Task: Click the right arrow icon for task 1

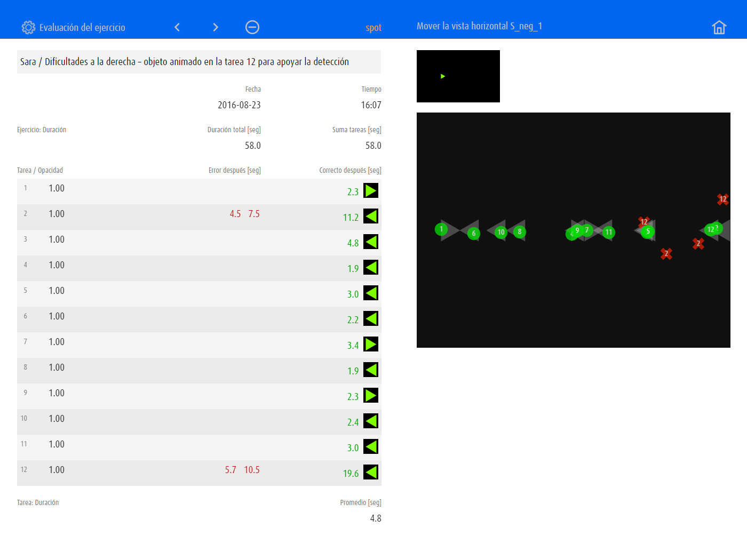Action: [371, 190]
